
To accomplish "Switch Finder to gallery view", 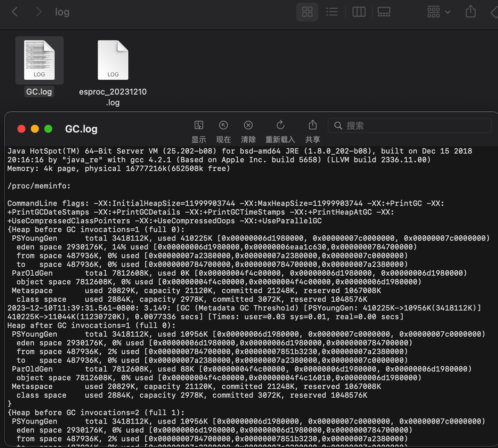I will click(384, 12).
